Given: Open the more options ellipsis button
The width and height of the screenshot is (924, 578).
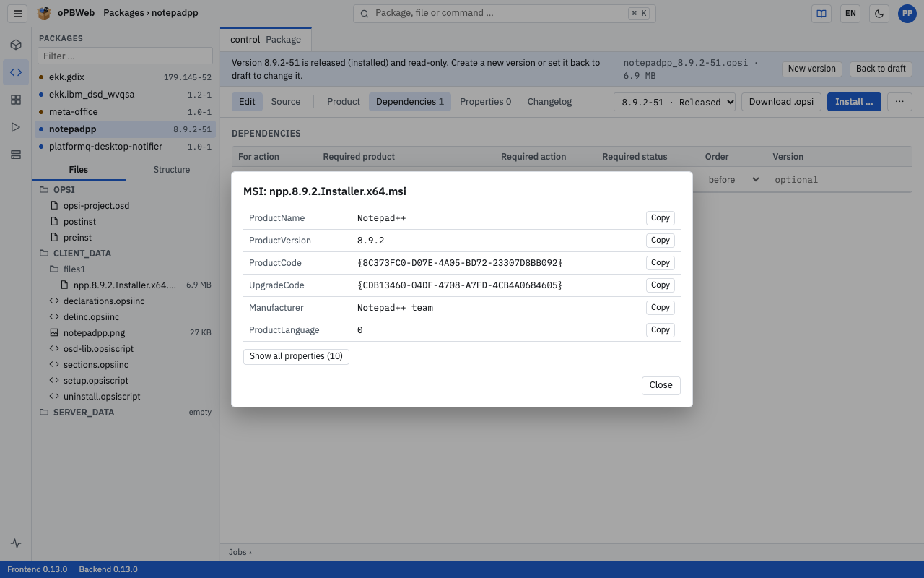Looking at the screenshot, I should click(x=899, y=102).
